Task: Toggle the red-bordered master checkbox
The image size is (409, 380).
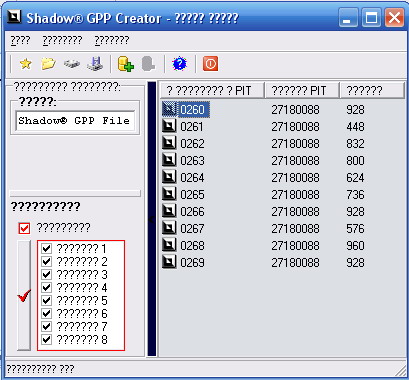Action: [24, 228]
